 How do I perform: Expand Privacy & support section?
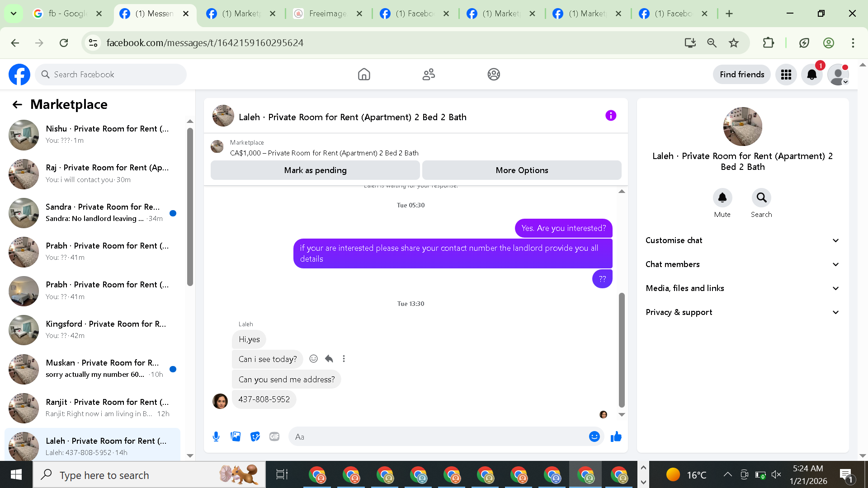(742, 312)
